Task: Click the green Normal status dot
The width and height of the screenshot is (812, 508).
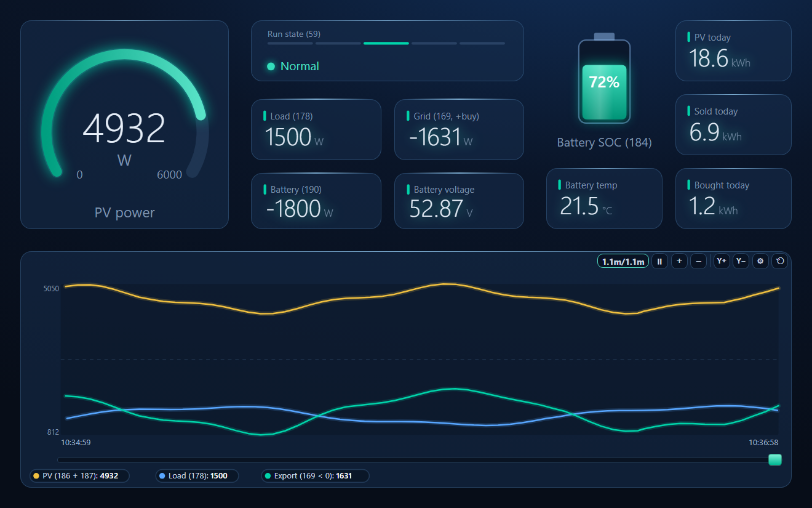Action: [271, 67]
